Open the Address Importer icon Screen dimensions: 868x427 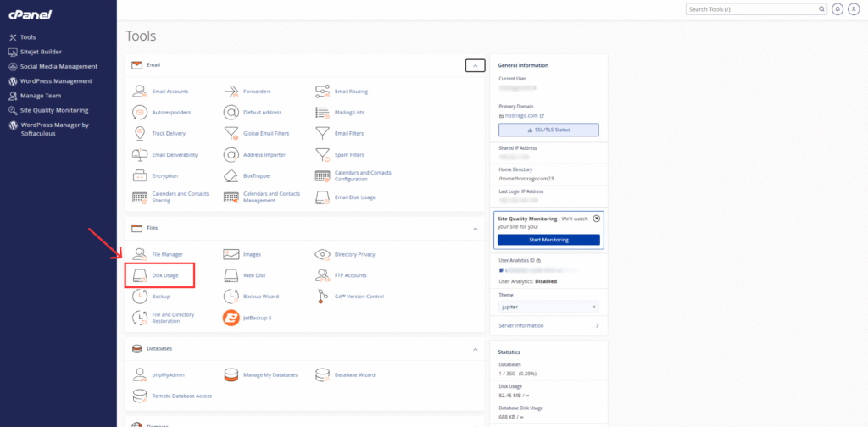point(231,155)
